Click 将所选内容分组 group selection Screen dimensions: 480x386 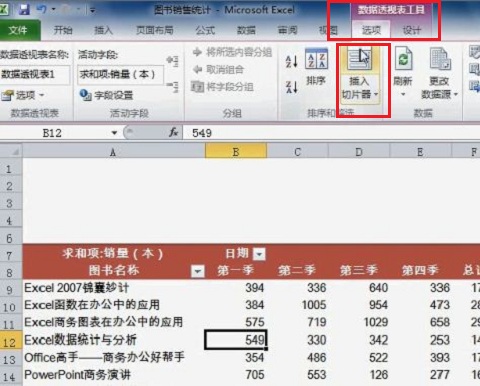pos(232,52)
